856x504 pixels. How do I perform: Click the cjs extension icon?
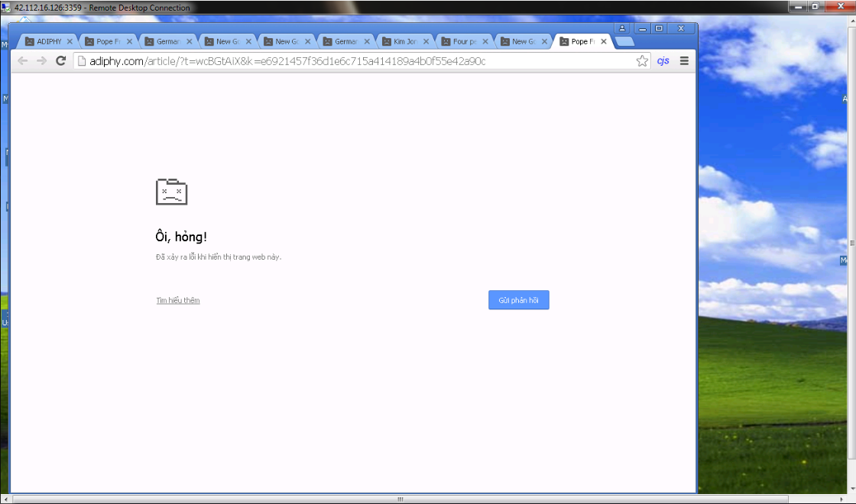click(663, 60)
